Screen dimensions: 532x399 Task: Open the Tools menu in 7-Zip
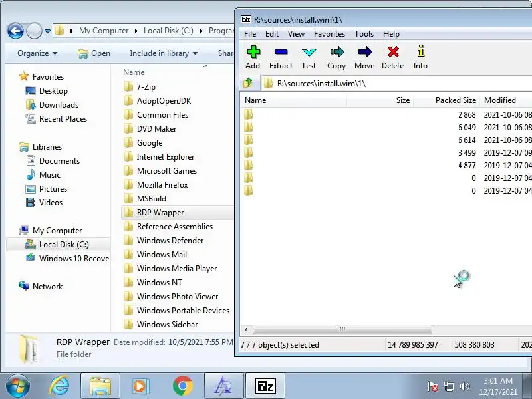tap(364, 34)
